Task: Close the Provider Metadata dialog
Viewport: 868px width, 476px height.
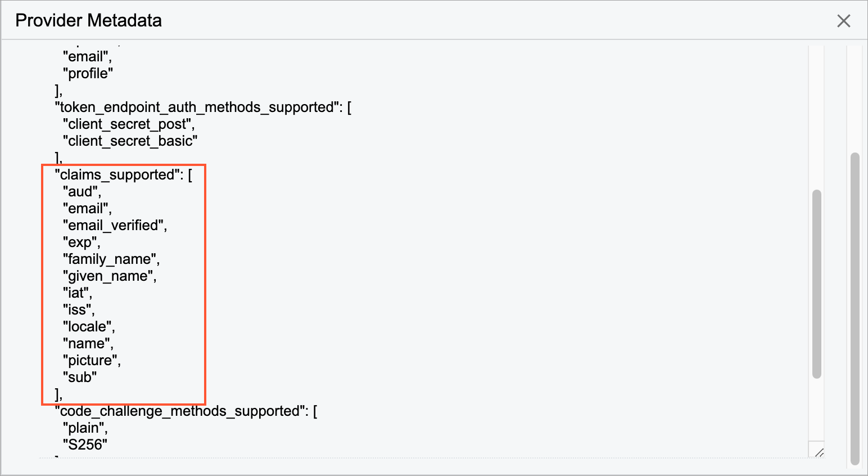Action: [843, 21]
